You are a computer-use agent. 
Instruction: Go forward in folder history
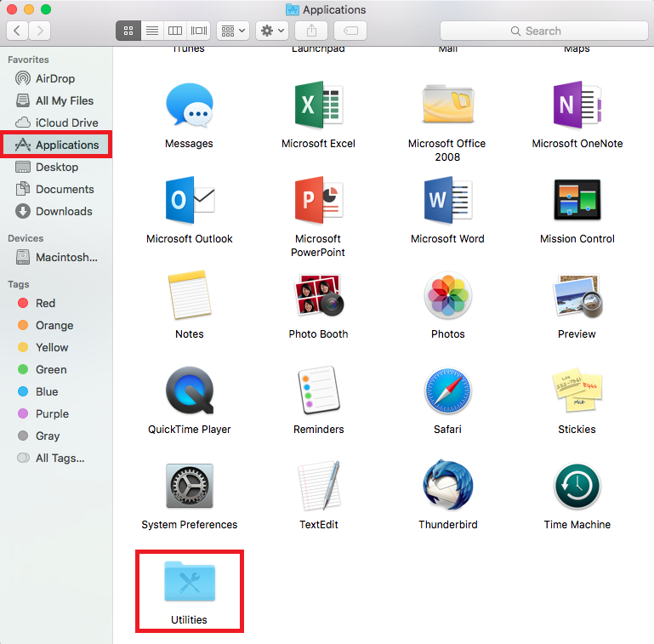pos(40,31)
